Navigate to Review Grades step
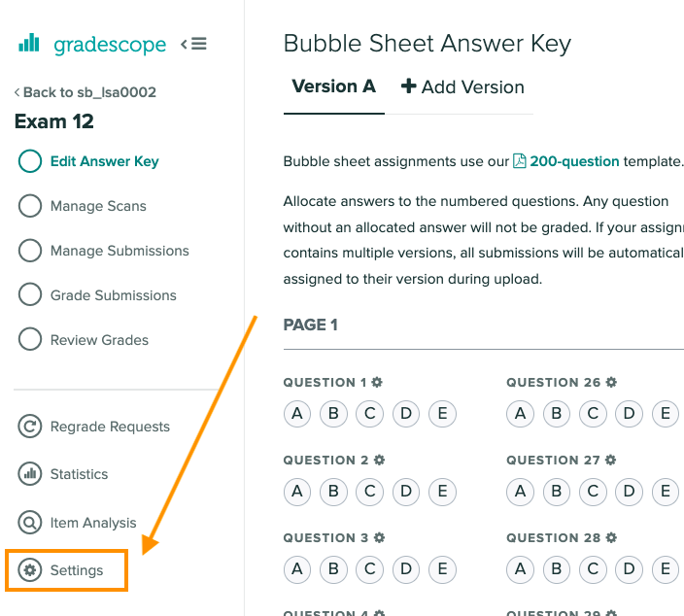The image size is (684, 616). pyautogui.click(x=84, y=340)
